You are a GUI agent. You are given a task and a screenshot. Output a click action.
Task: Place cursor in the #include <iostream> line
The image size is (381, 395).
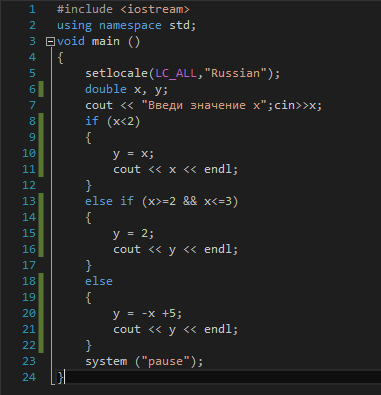point(123,9)
